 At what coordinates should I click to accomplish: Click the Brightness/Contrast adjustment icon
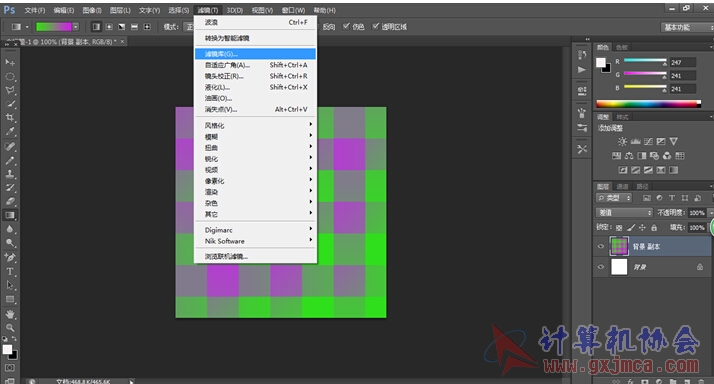[622, 141]
